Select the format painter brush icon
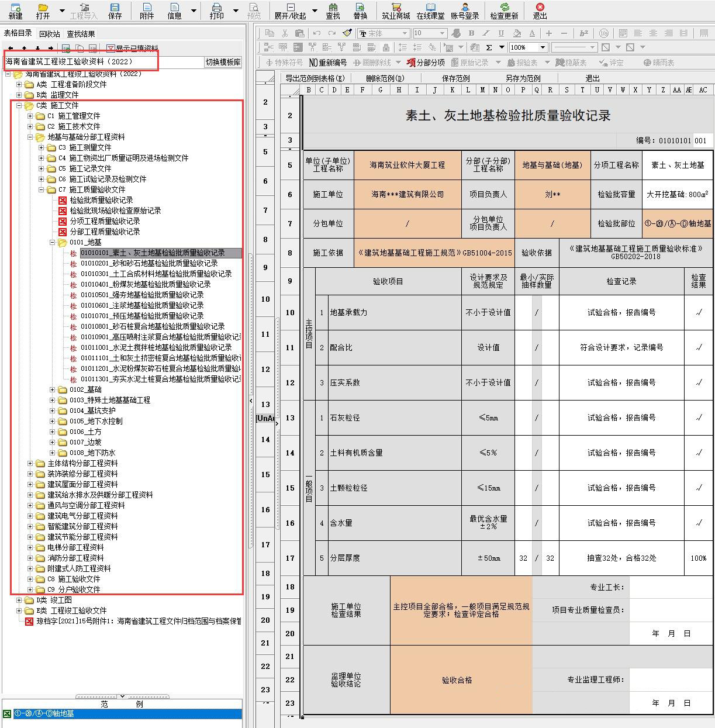715x728 pixels. (x=347, y=33)
